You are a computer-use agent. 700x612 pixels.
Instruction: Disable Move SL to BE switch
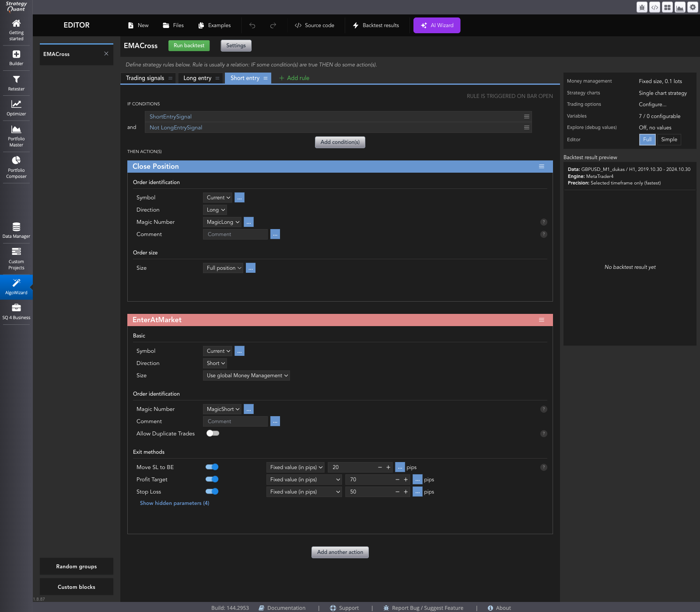click(212, 467)
